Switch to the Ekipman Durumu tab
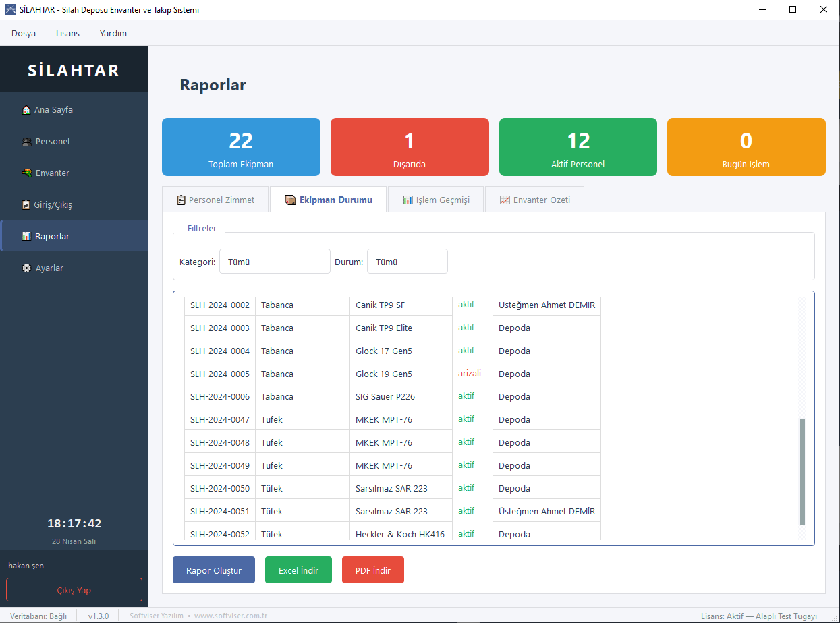840x623 pixels. (329, 200)
